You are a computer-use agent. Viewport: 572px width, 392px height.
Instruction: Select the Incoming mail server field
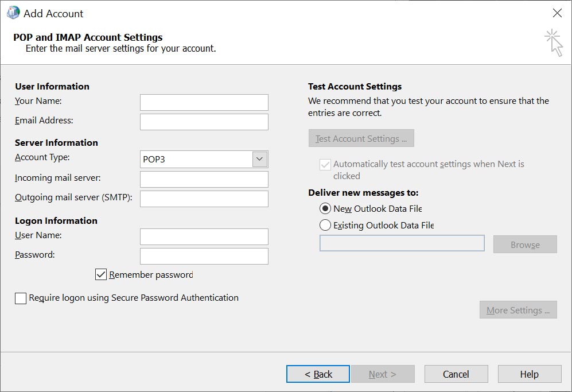[204, 179]
